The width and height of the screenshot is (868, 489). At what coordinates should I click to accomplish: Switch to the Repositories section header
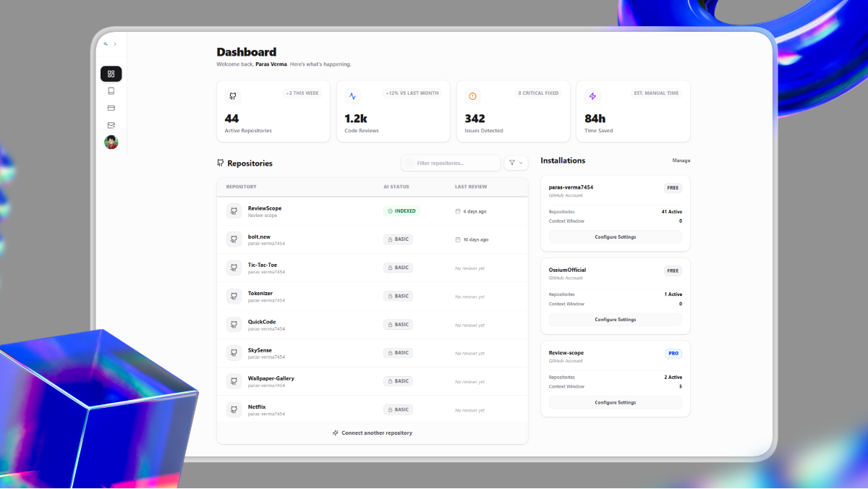coord(250,163)
